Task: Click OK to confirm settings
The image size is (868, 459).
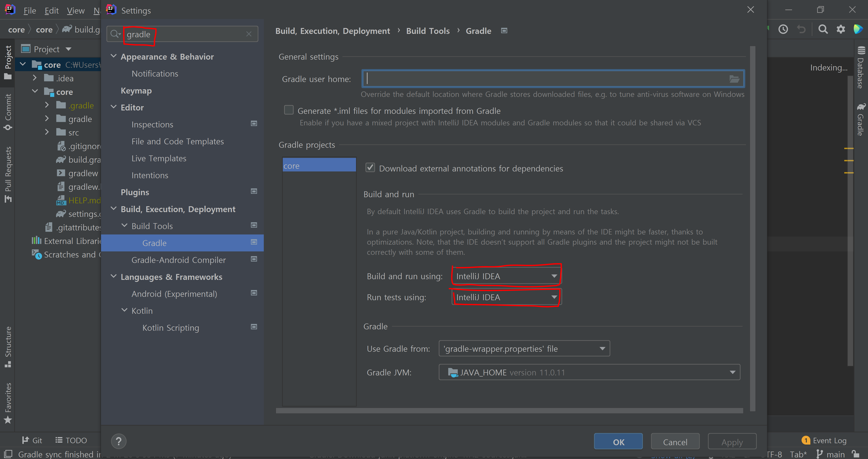Action: point(618,441)
